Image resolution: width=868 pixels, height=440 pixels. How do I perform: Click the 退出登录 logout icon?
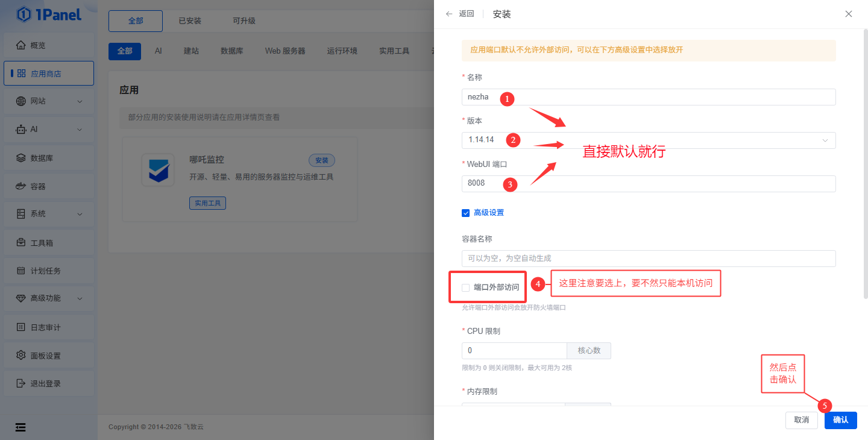[x=21, y=383]
